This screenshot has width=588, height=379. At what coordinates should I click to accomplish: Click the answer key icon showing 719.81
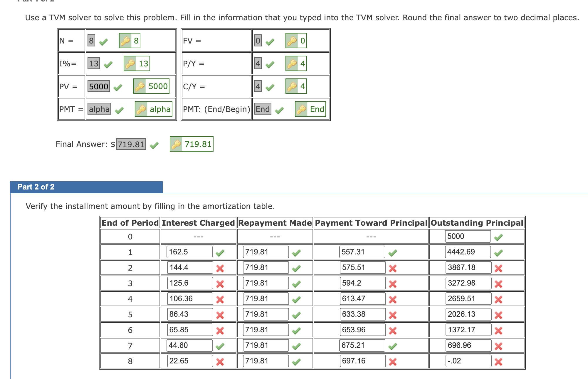coord(176,144)
